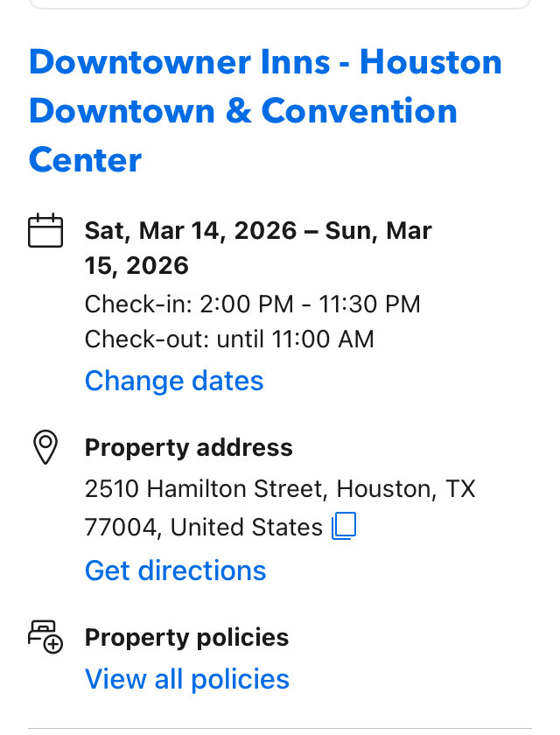Screen dimensions: 560x735
Task: Open the Change dates link
Action: (173, 381)
